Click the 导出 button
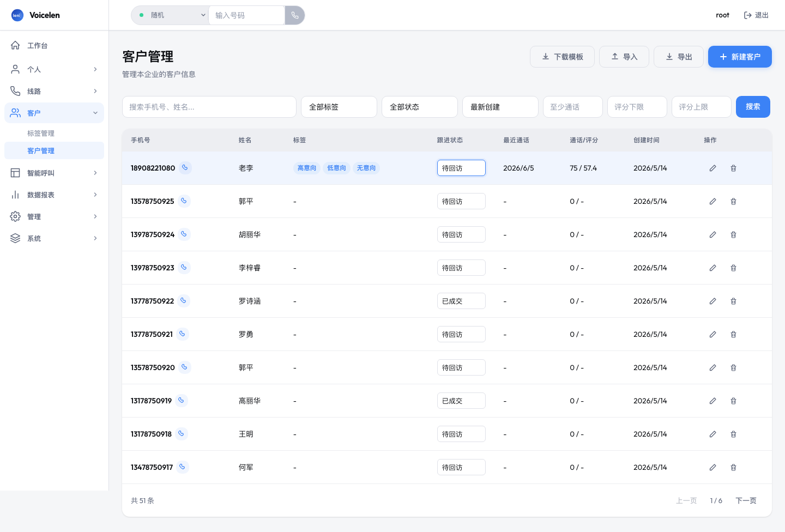785x532 pixels. click(679, 57)
